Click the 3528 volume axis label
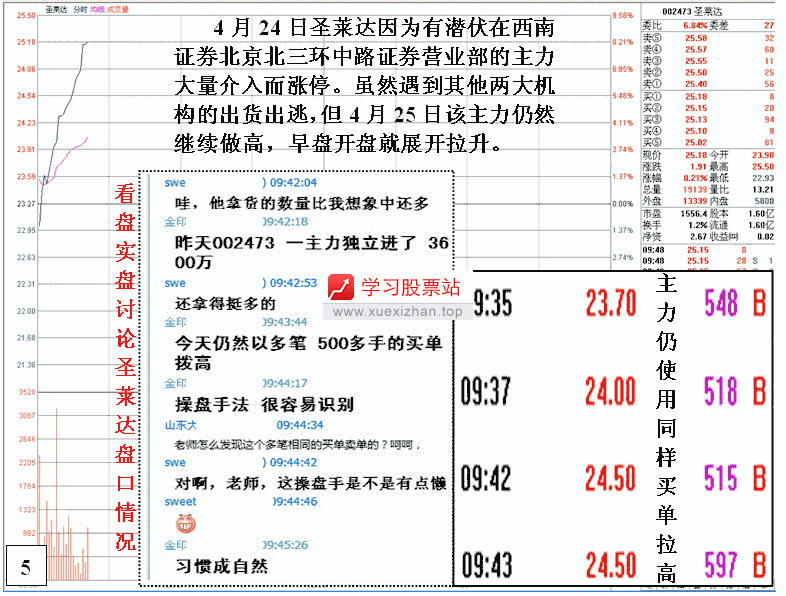 pos(27,392)
